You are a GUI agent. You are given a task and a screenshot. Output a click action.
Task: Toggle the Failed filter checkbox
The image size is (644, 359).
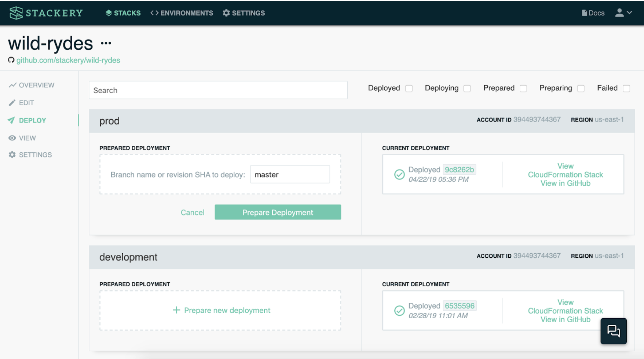(626, 88)
